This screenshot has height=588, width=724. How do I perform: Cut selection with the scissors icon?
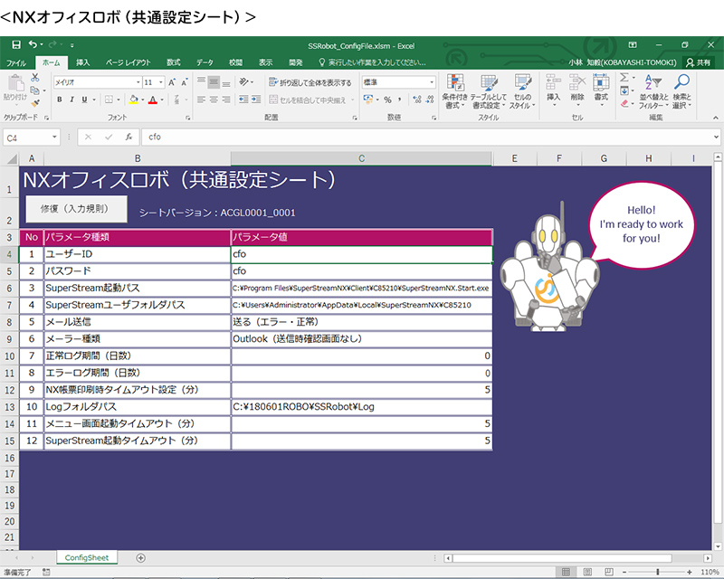[x=35, y=78]
